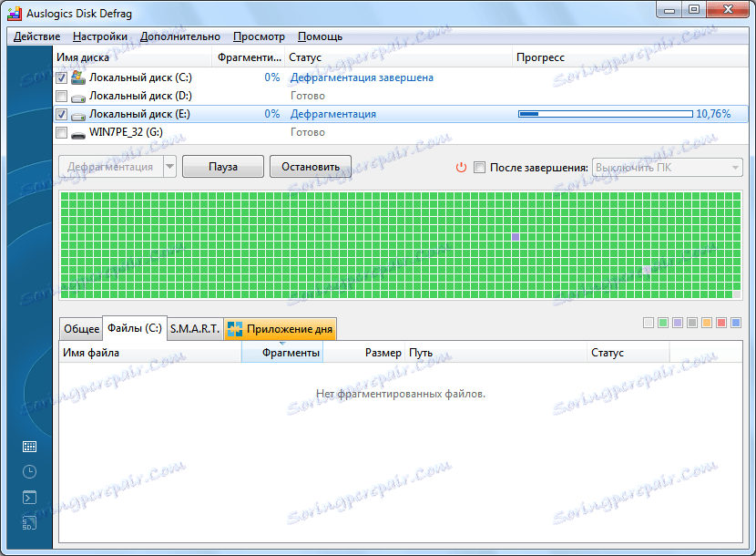Click the Дефрагментация завершена status text
The image size is (756, 556).
(x=362, y=77)
